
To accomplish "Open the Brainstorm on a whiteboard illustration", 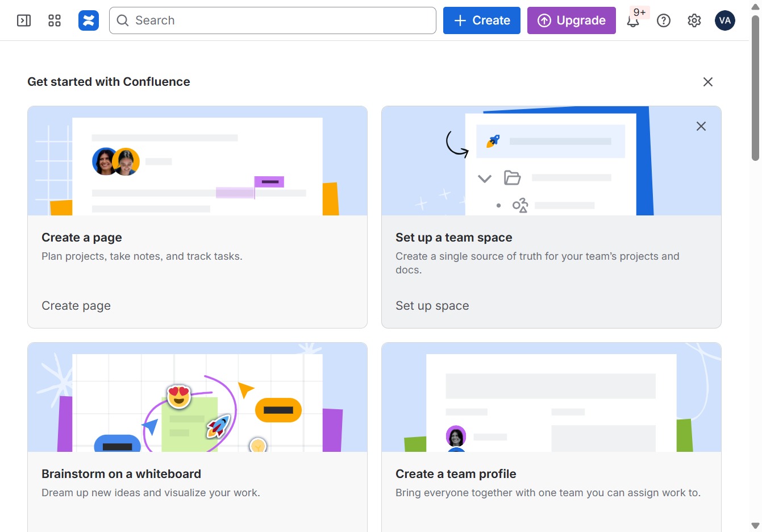I will 197,397.
